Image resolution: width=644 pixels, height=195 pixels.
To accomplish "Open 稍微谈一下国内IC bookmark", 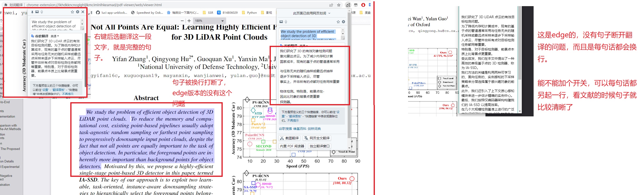I will (183, 13).
